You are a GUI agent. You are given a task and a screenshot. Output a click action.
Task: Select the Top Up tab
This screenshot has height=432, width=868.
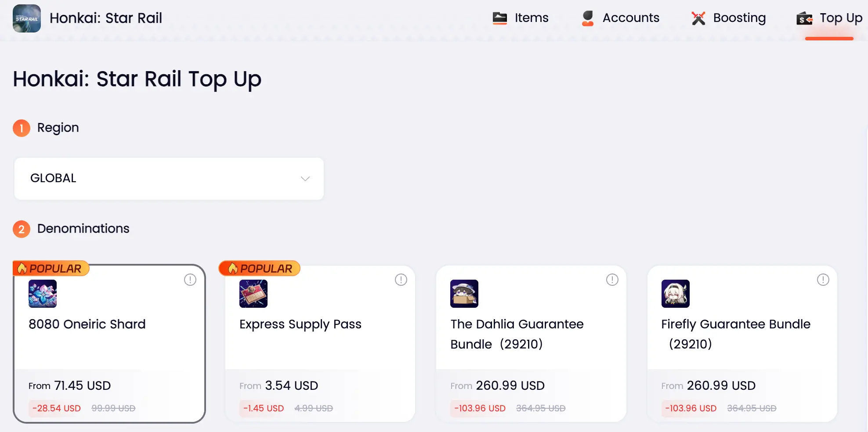click(829, 18)
